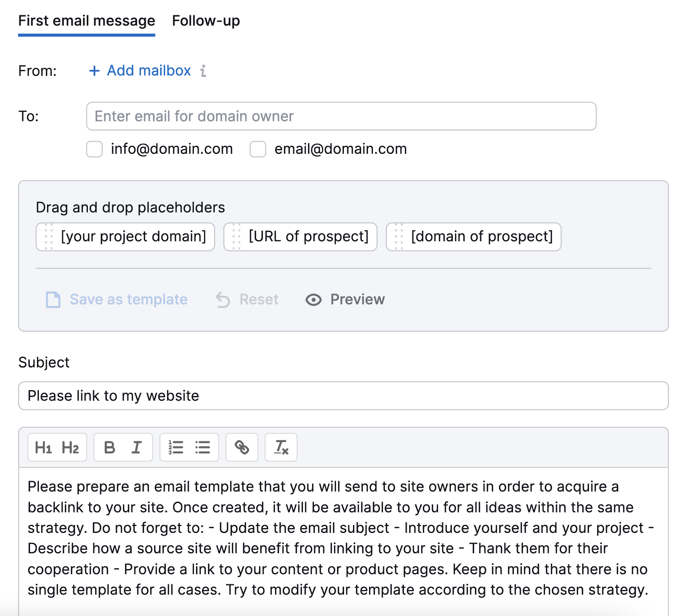Screen dimensions: 689x616
Task: Switch to the Follow-up tab
Action: click(206, 21)
